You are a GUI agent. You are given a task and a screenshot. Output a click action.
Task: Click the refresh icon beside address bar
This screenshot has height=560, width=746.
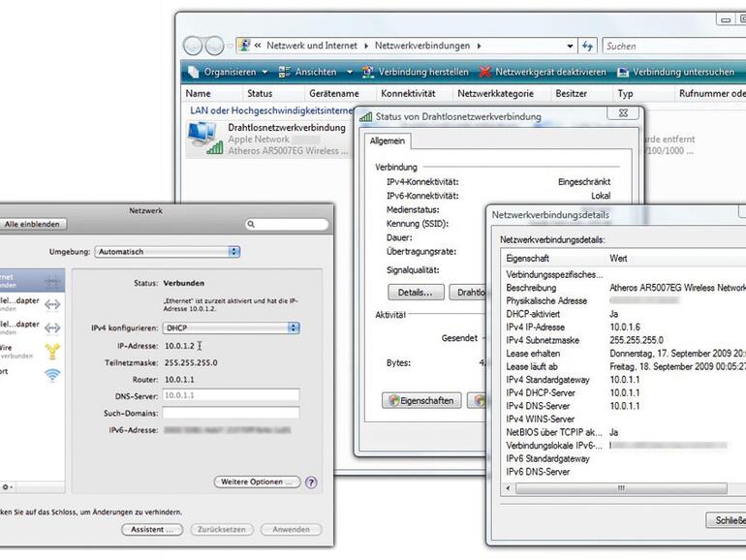[x=587, y=47]
